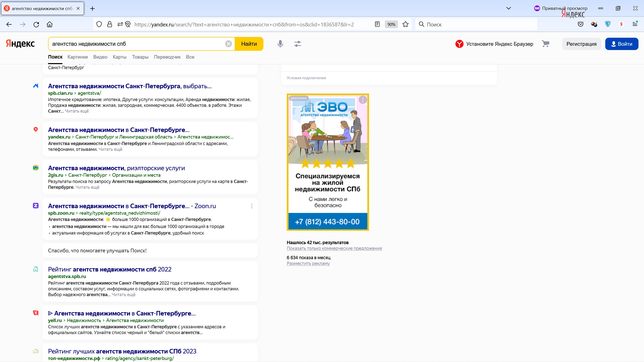Click the Zoon purple favicon
Image resolution: width=644 pixels, height=362 pixels.
pyautogui.click(x=36, y=206)
